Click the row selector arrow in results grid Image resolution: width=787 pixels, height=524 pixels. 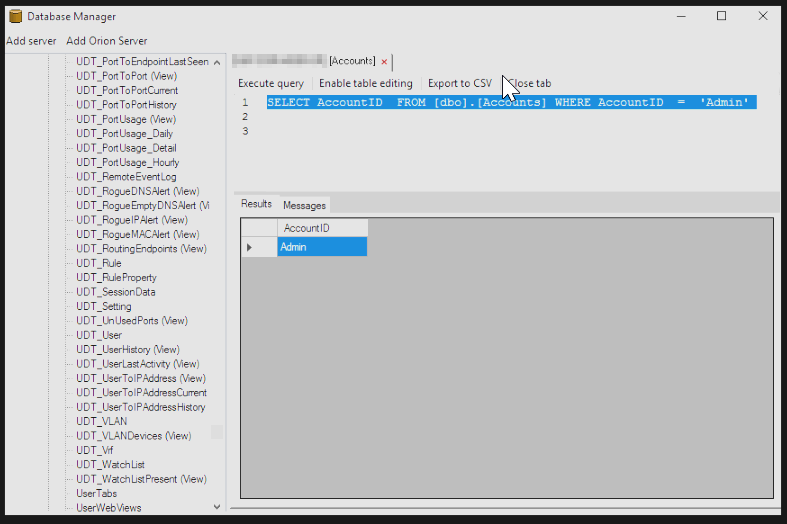[x=250, y=247]
